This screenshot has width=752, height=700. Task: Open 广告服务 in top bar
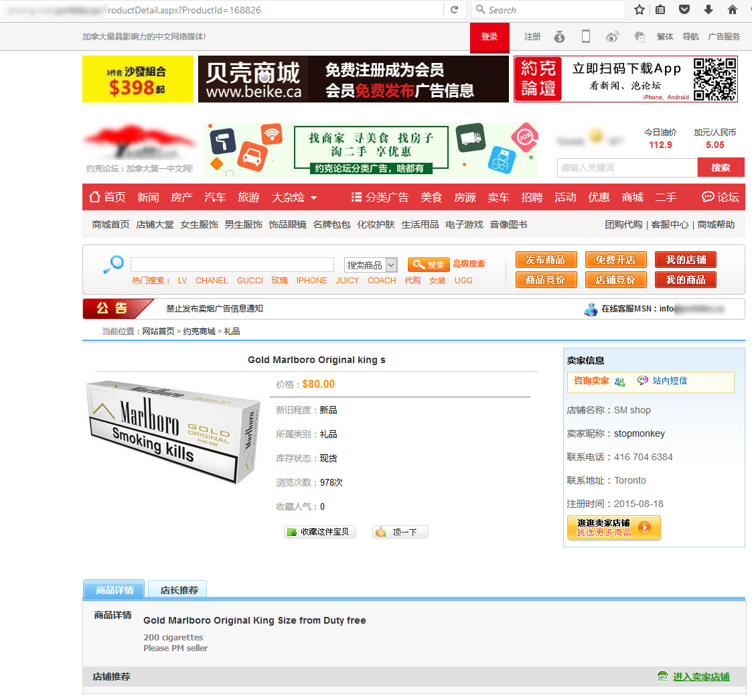724,36
